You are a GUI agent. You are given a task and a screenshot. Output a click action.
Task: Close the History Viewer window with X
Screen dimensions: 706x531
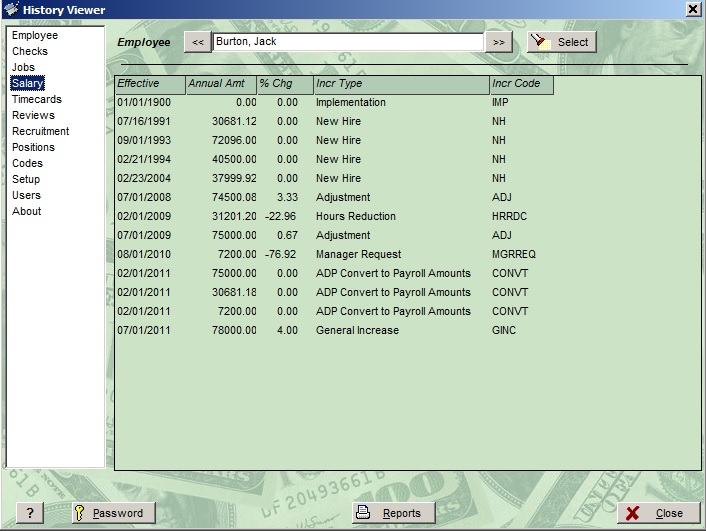(x=693, y=9)
